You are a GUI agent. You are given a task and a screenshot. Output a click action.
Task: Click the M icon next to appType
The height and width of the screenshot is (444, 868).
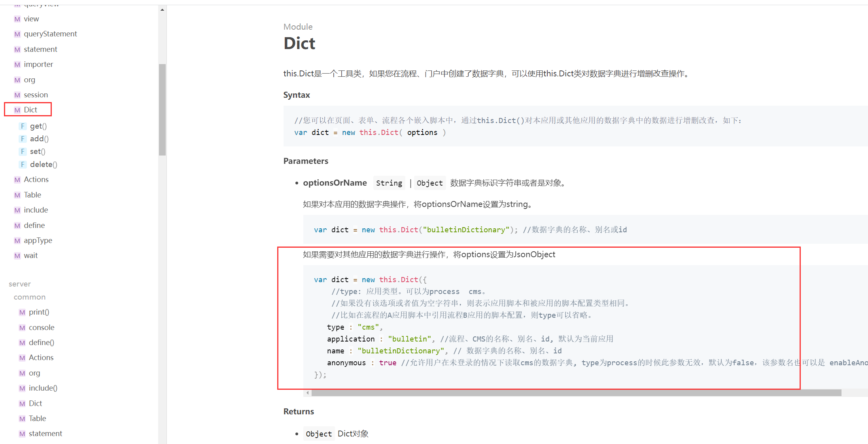[x=17, y=241]
